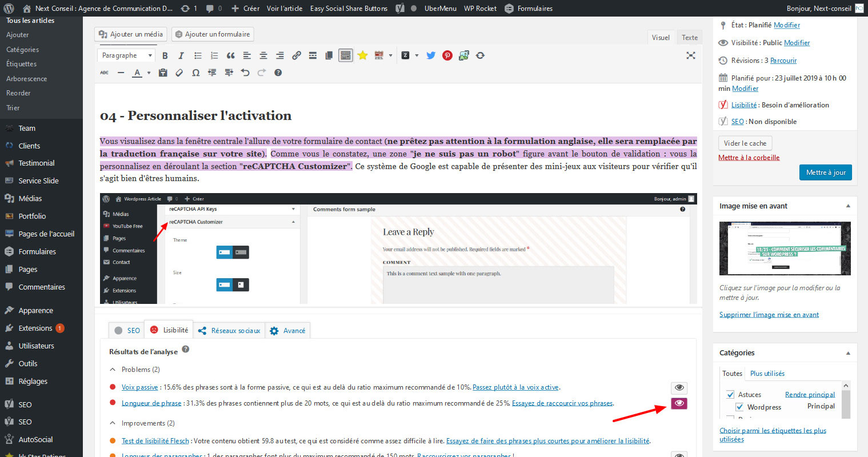Open the Avancé tab
Viewport: 868px width, 457px height.
tap(287, 330)
